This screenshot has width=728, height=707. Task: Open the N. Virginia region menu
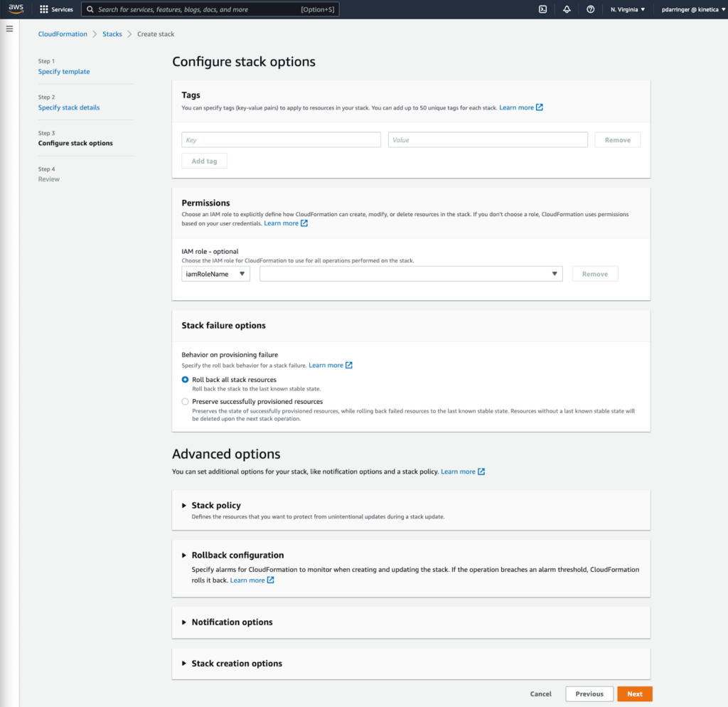click(x=628, y=9)
